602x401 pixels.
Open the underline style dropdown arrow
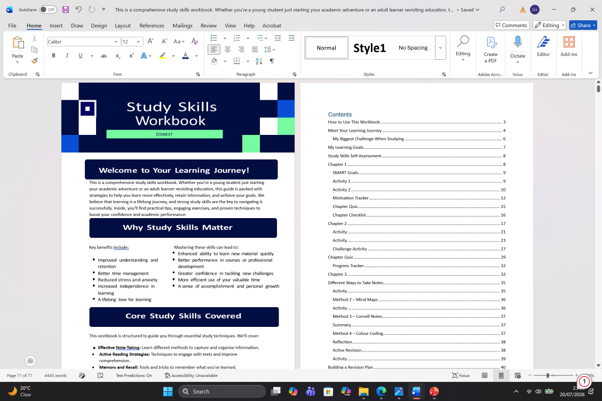click(x=92, y=56)
